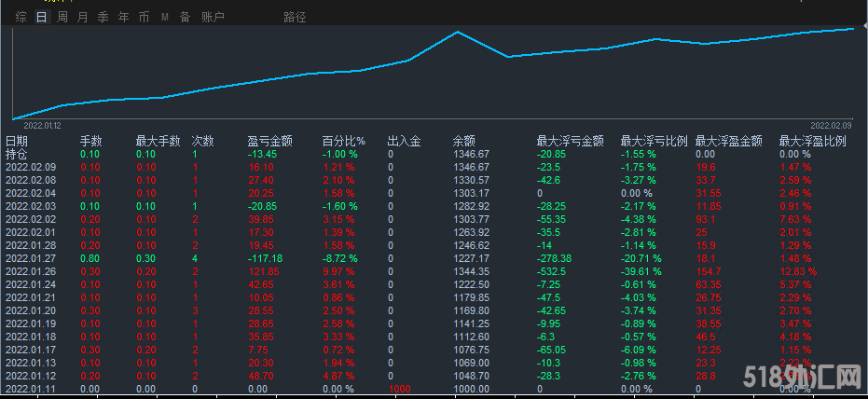This screenshot has width=868, height=399.
Task: Click the 1000 deposit value on 2022.01.11
Action: coord(399,389)
